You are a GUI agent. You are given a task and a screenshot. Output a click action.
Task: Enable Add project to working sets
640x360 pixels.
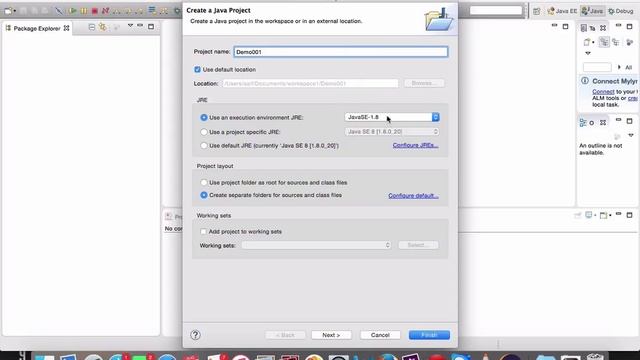203,231
